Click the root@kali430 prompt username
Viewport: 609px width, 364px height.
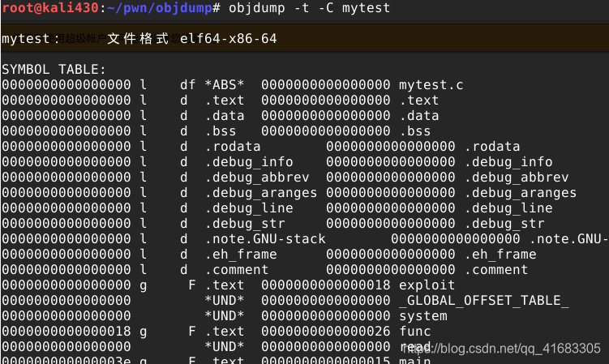50,8
